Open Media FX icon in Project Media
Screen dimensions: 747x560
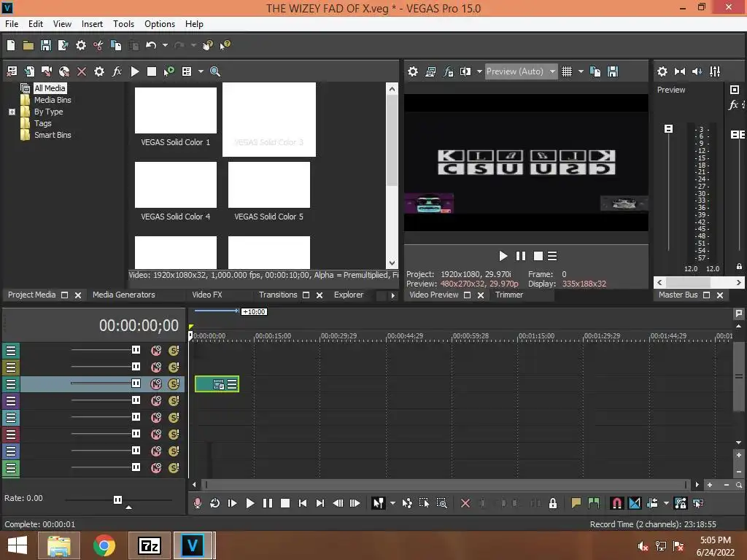click(x=117, y=71)
